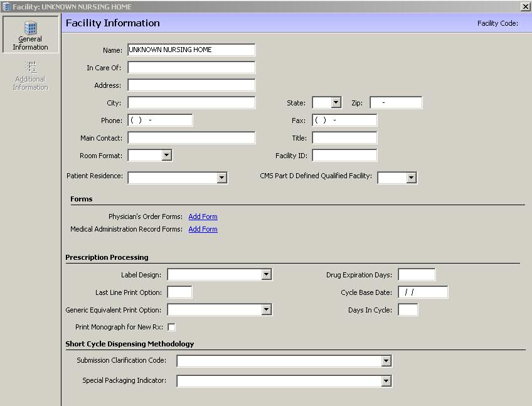Add a Physician's Order Form
The width and height of the screenshot is (532, 406).
[x=203, y=216]
